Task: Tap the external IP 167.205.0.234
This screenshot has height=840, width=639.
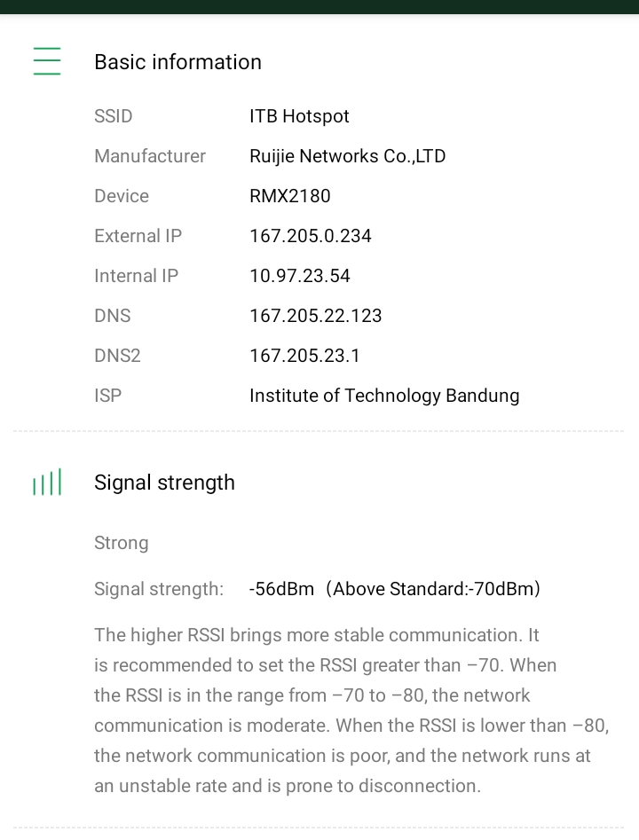Action: tap(310, 236)
